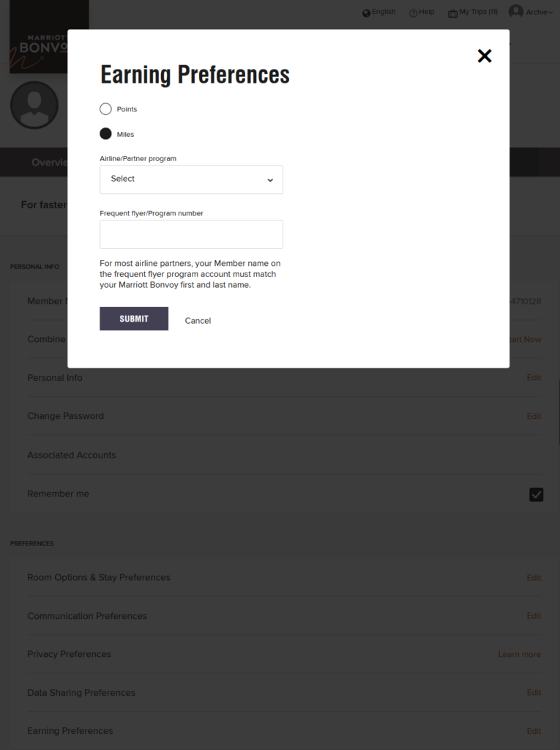Click the My Trips suitcase icon
The image size is (560, 750).
[452, 12]
